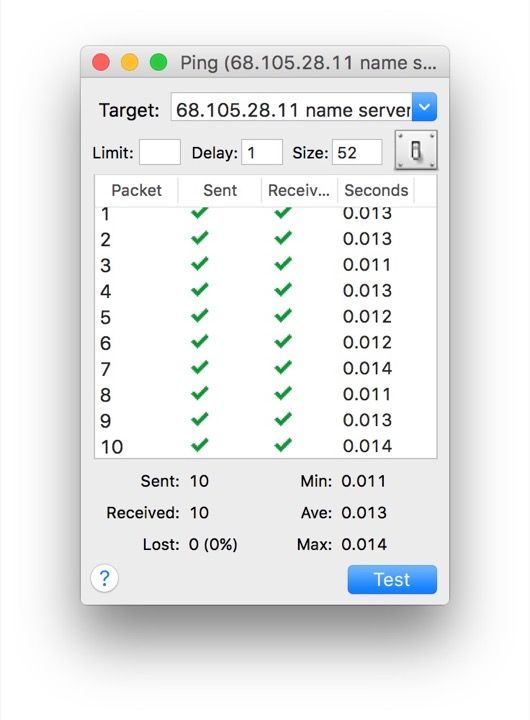Screen dimensions: 530x720
Task: Sort by the Seconds column header
Action: tap(376, 190)
